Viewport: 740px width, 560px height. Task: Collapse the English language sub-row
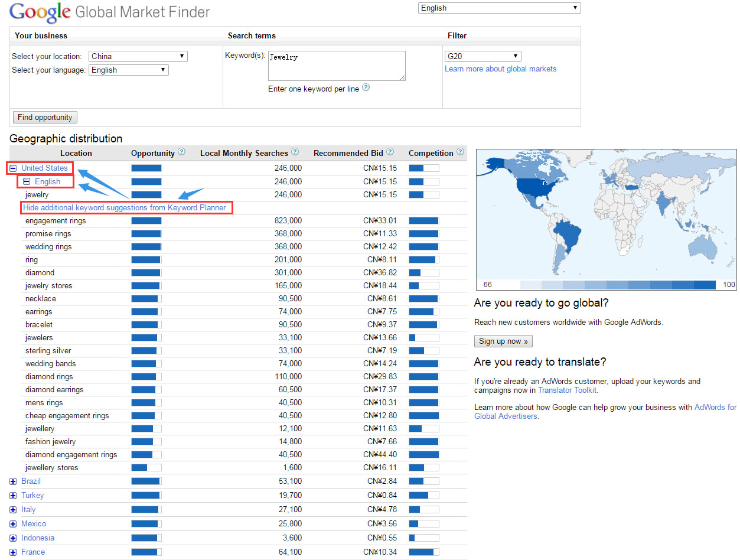click(26, 181)
